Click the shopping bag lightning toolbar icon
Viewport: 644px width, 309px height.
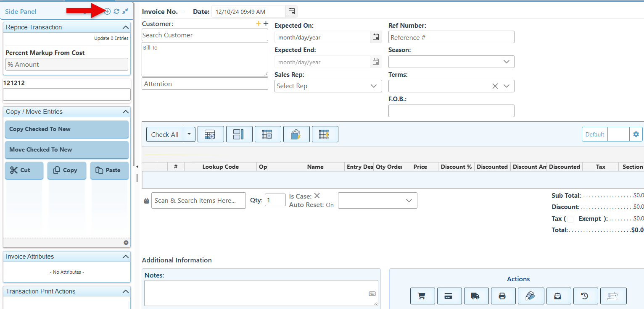tap(296, 134)
